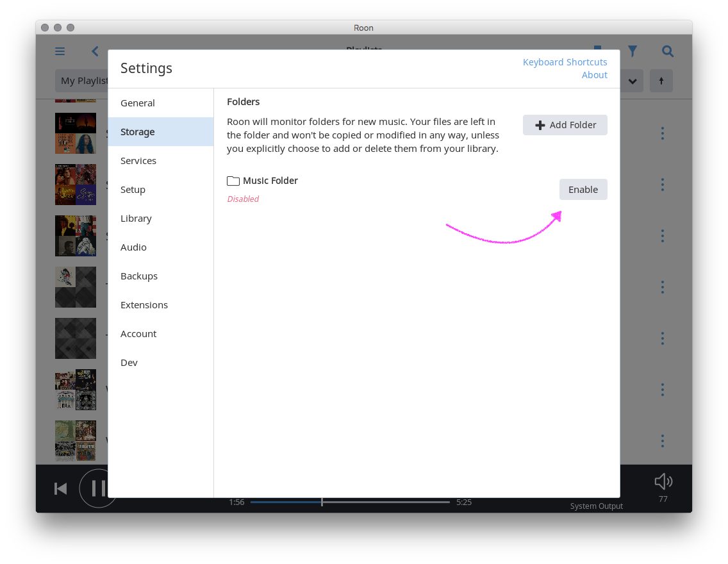
Task: View the Extensions tab
Action: click(161, 304)
